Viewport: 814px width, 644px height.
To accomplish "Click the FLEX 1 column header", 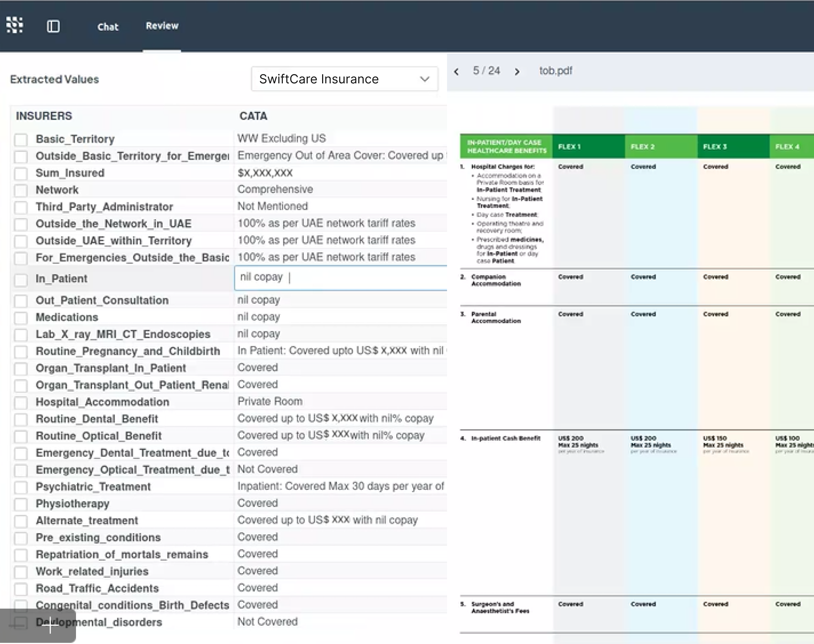I will coord(569,147).
